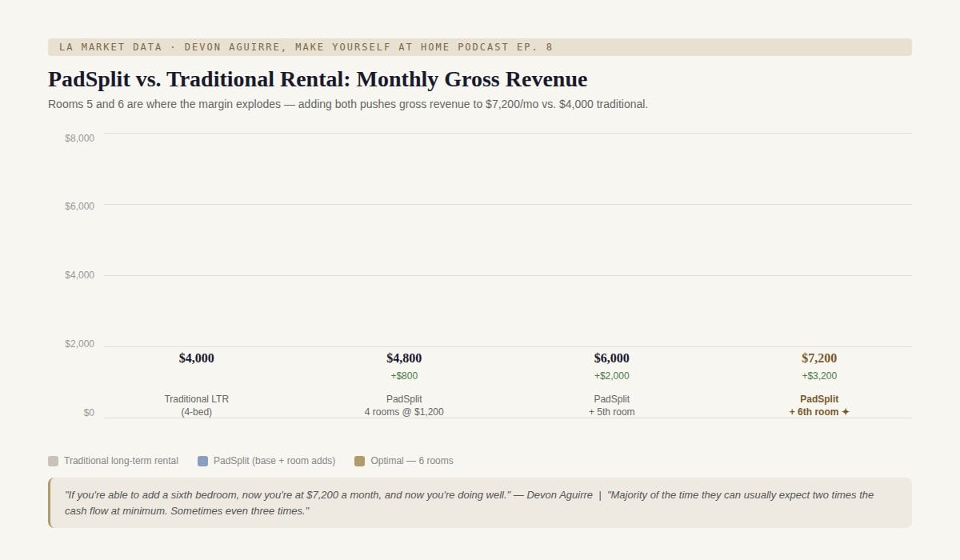Screen dimensions: 960x560
Task: Select the PadSplit 4 rooms @ $1,200 label
Action: pos(404,406)
